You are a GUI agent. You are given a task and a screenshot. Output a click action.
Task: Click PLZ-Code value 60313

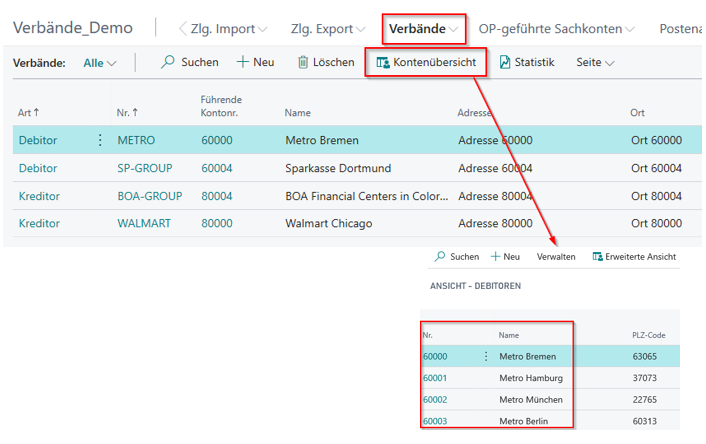pos(644,421)
